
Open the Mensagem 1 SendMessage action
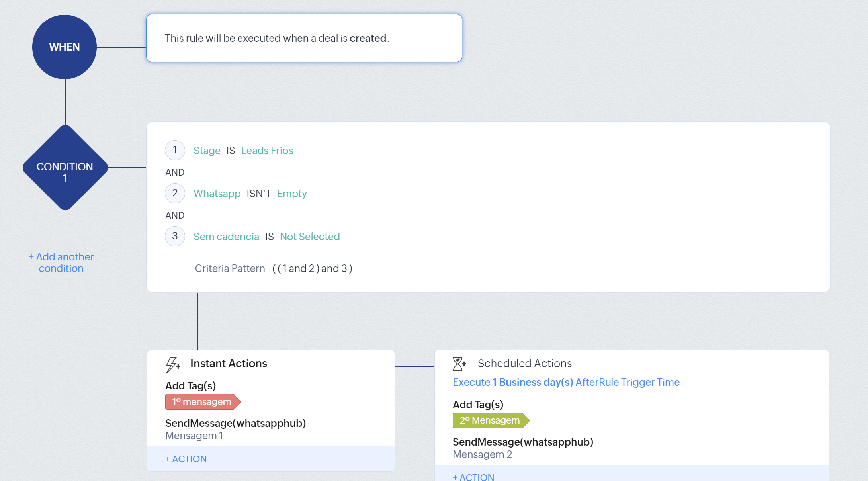point(235,429)
